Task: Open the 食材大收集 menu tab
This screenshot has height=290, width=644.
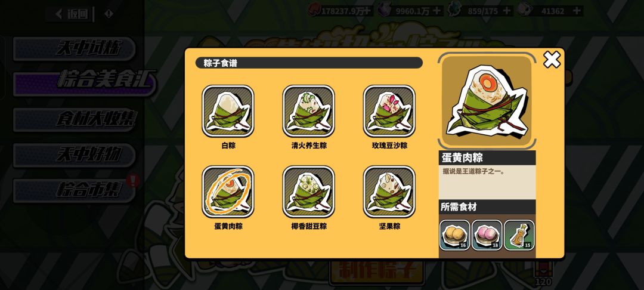Action: 75,119
